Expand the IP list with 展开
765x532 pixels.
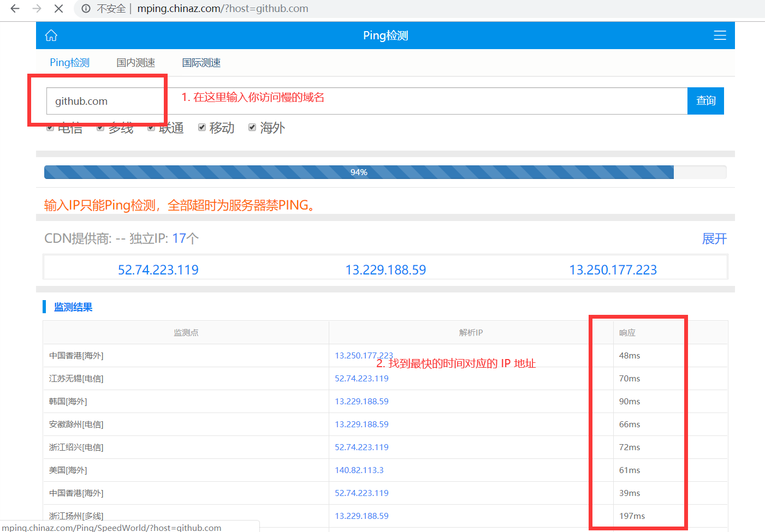(x=714, y=238)
